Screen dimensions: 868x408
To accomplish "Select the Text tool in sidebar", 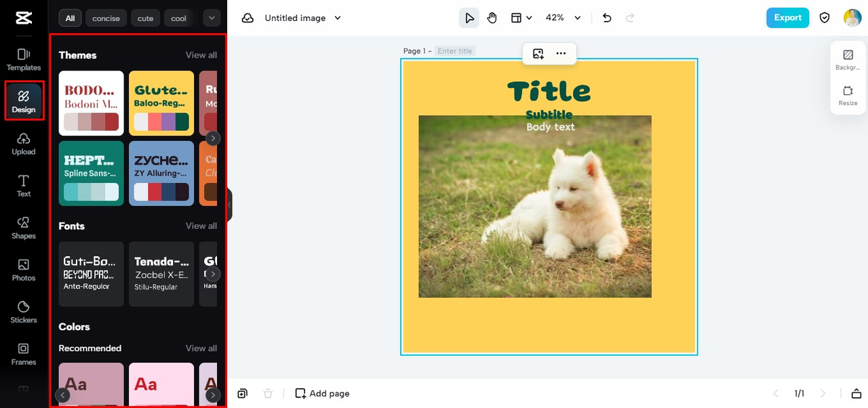I will point(24,185).
